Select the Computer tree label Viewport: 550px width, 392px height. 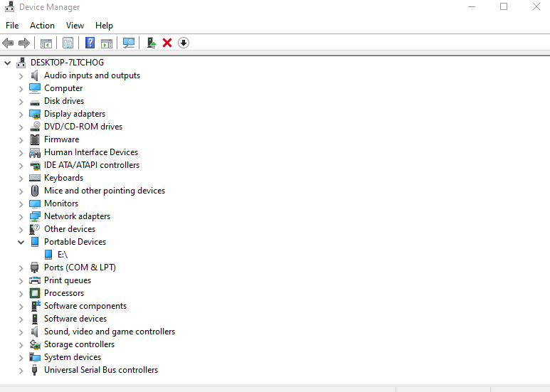tap(63, 88)
